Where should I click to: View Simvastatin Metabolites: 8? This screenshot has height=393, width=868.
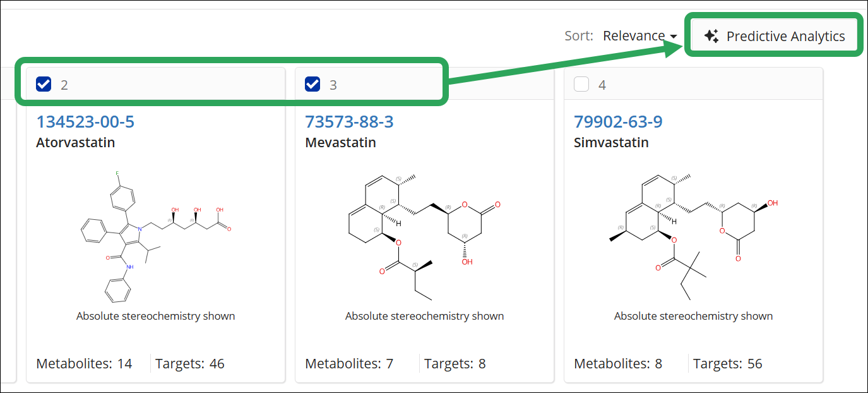[618, 363]
